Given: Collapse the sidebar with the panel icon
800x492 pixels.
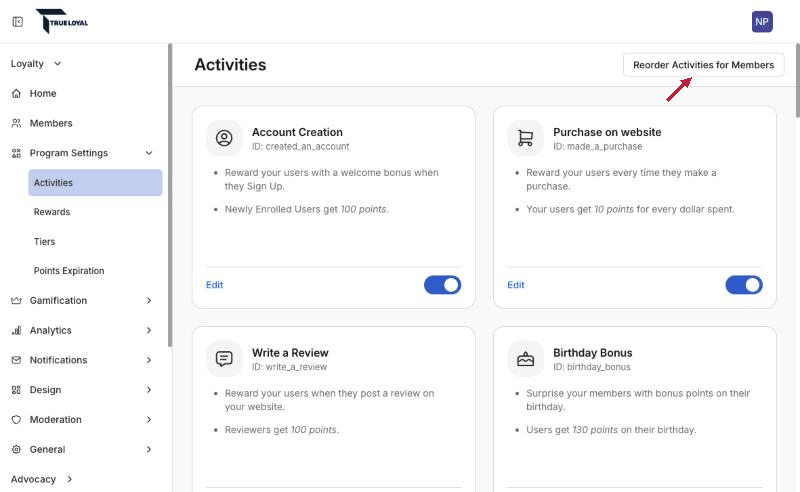Looking at the screenshot, I should 18,22.
